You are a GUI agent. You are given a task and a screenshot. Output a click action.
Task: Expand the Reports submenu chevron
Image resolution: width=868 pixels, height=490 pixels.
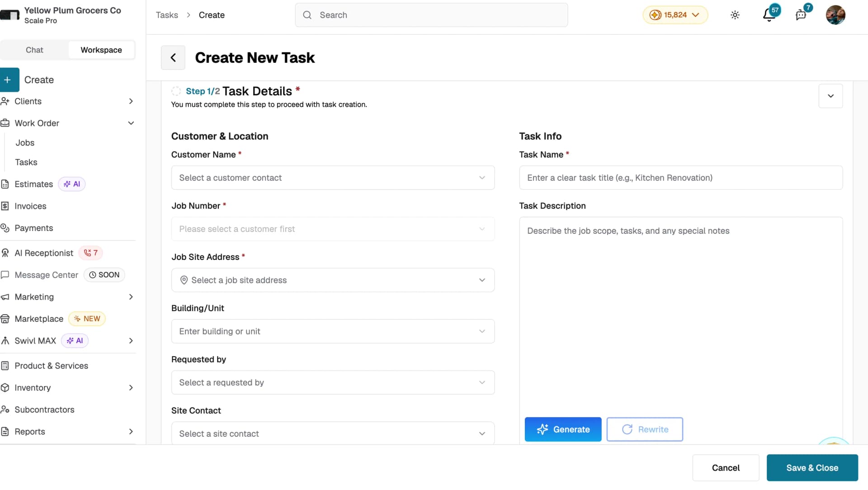131,432
